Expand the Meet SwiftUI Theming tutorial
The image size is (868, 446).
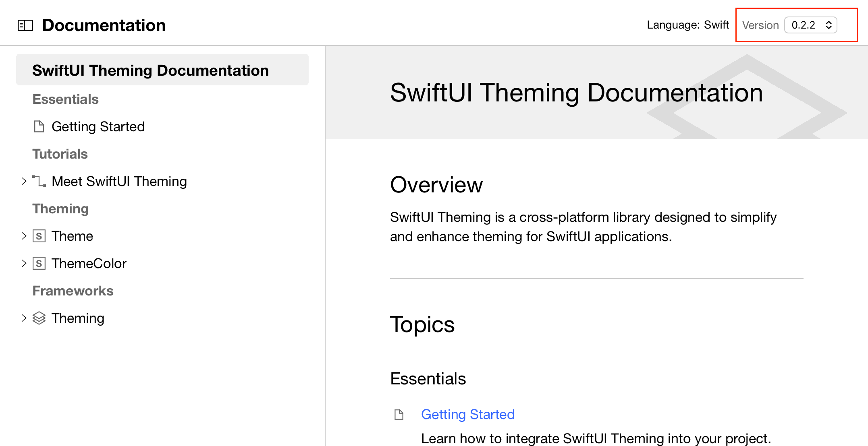point(24,181)
